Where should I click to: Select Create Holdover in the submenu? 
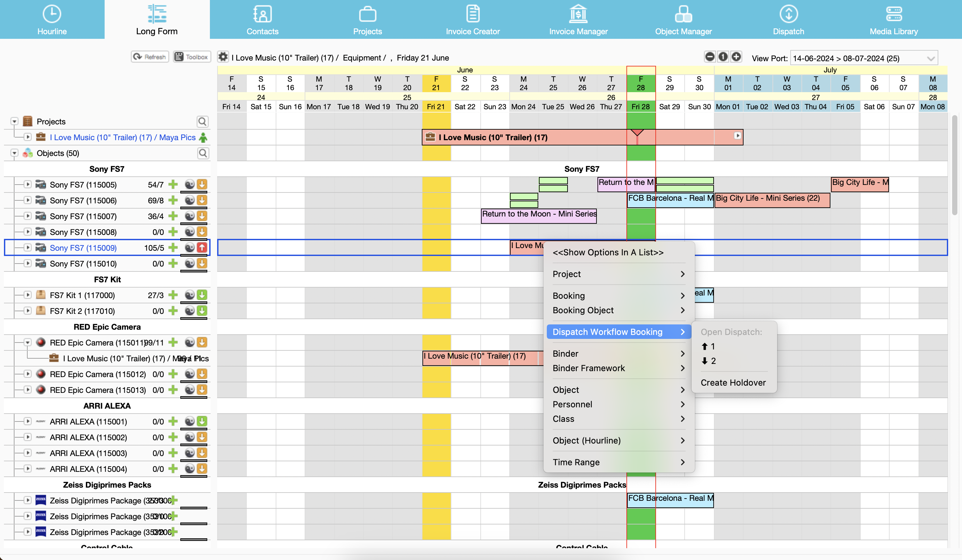[733, 383]
